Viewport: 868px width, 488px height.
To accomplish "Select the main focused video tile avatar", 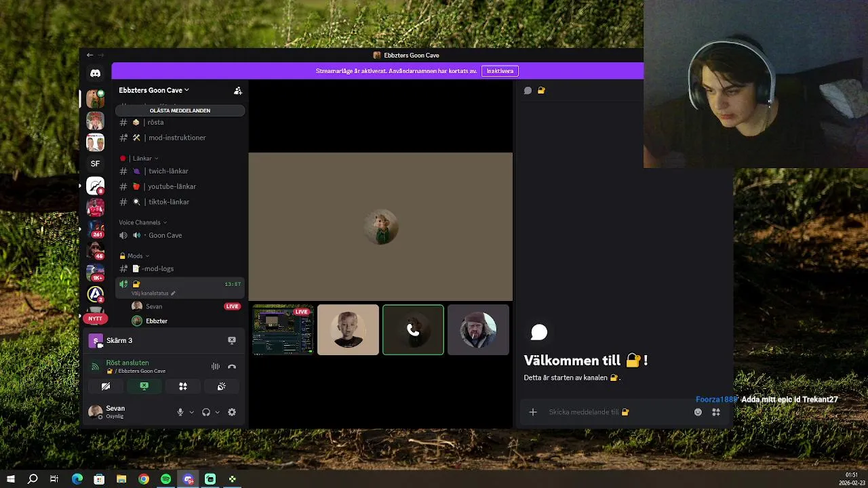I will 381,227.
